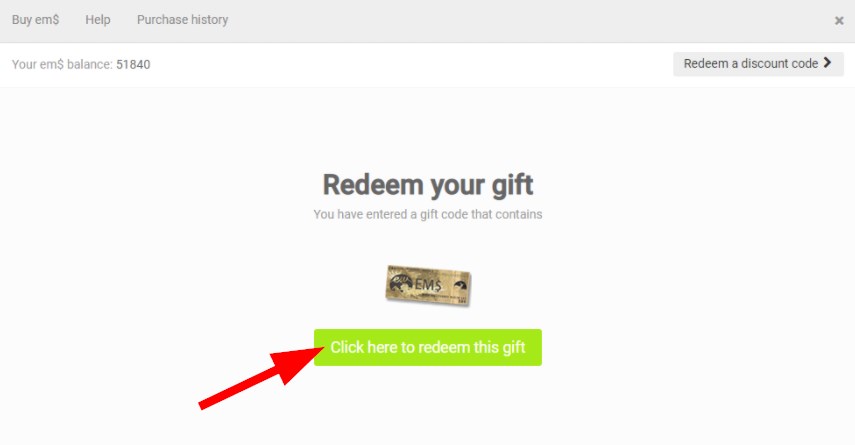
Task: Go to the Purchase history tab
Action: click(x=182, y=20)
